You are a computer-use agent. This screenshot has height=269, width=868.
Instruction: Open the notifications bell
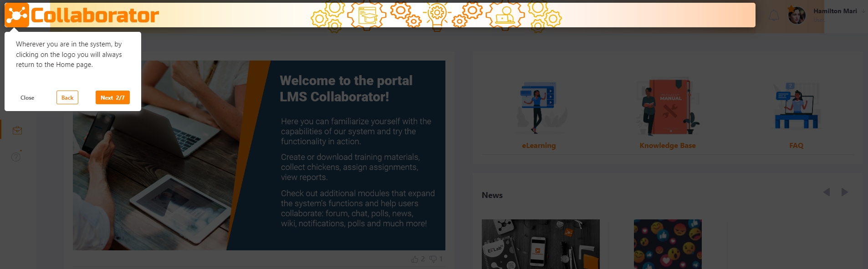[774, 16]
